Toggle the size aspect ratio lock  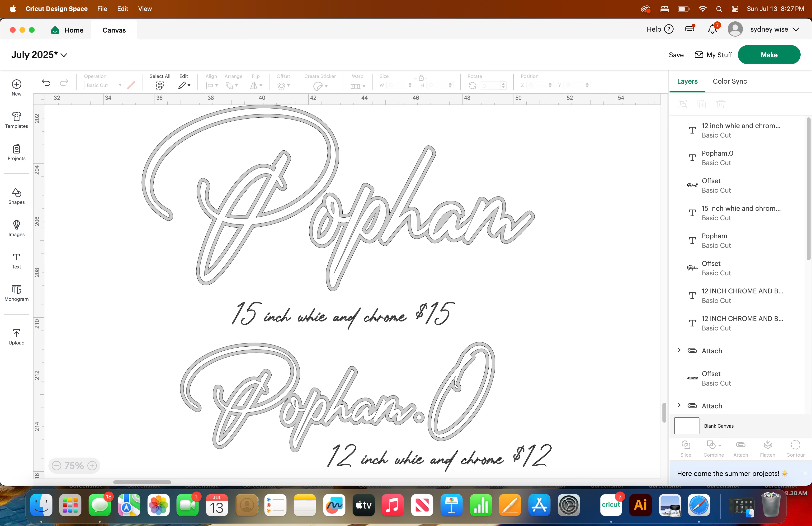point(421,77)
